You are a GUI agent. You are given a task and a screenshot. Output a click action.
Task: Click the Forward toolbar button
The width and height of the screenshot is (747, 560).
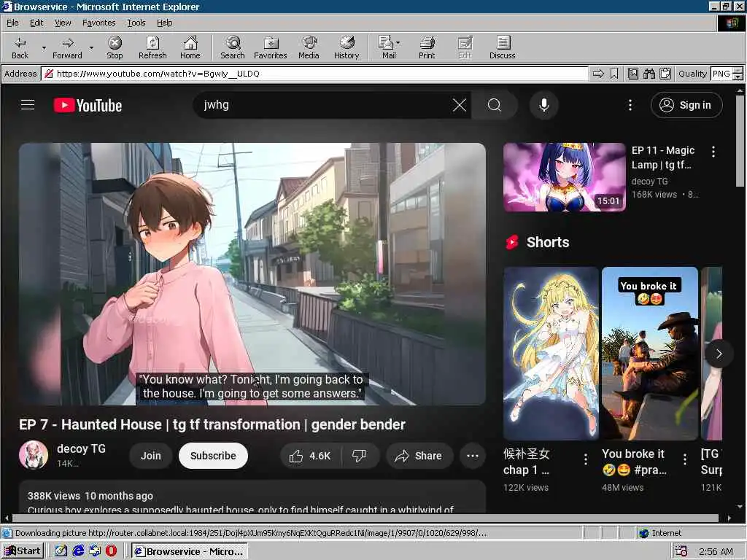tap(67, 47)
